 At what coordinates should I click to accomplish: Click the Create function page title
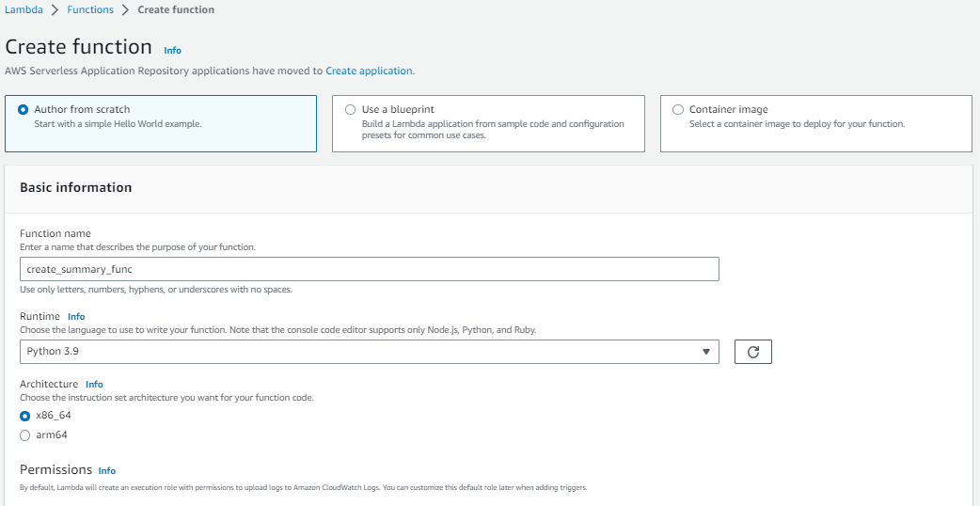[78, 47]
